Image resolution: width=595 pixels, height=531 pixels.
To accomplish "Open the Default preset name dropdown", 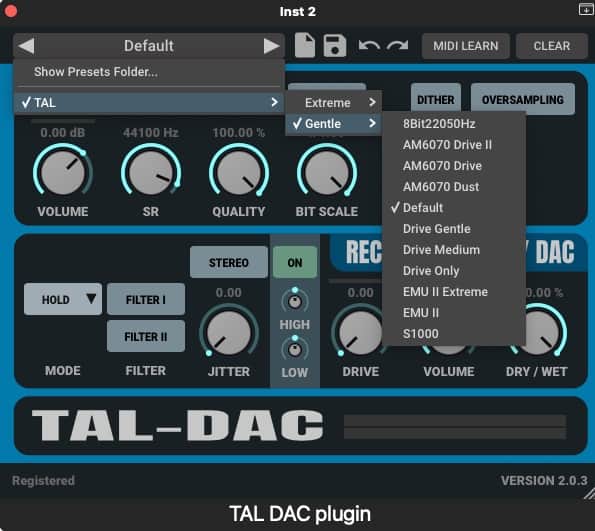I will (149, 46).
